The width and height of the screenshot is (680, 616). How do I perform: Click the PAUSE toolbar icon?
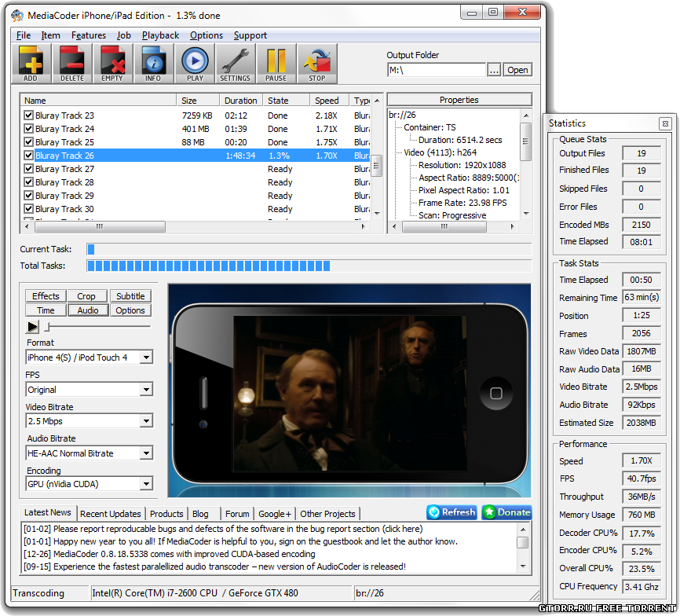coord(276,64)
